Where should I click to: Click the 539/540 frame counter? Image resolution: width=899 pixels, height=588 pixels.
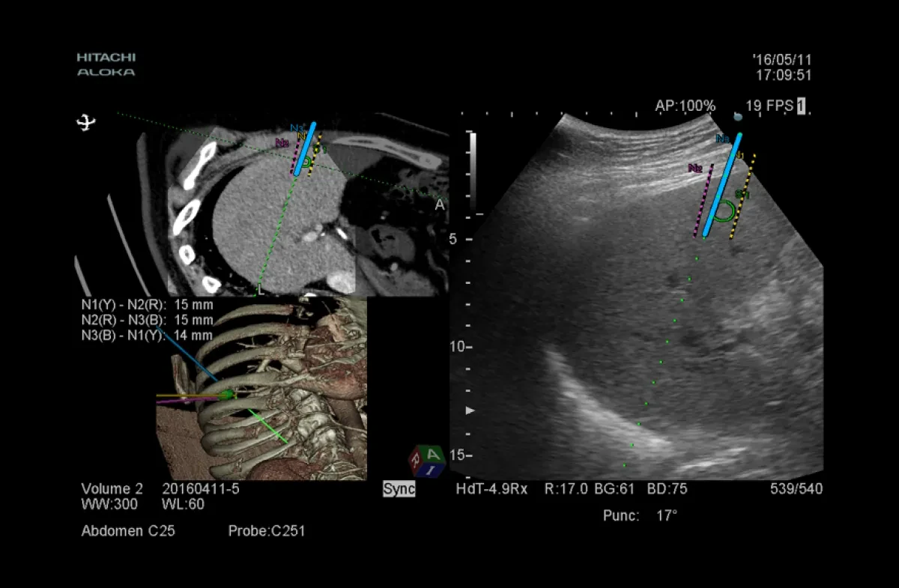[796, 489]
